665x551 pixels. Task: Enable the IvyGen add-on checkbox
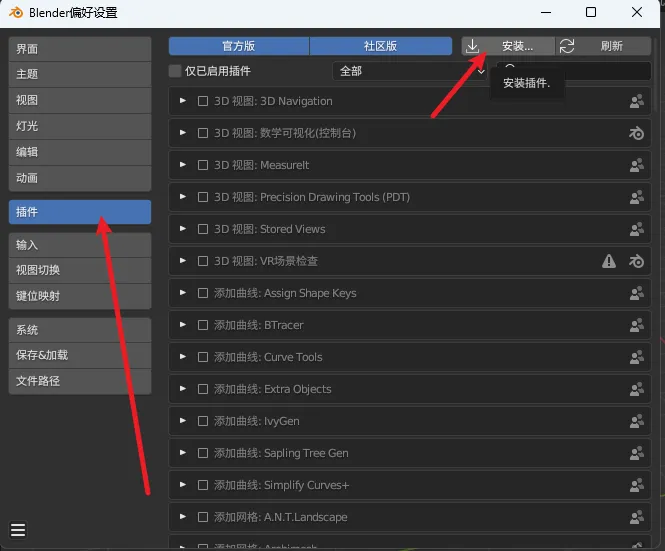click(x=203, y=421)
